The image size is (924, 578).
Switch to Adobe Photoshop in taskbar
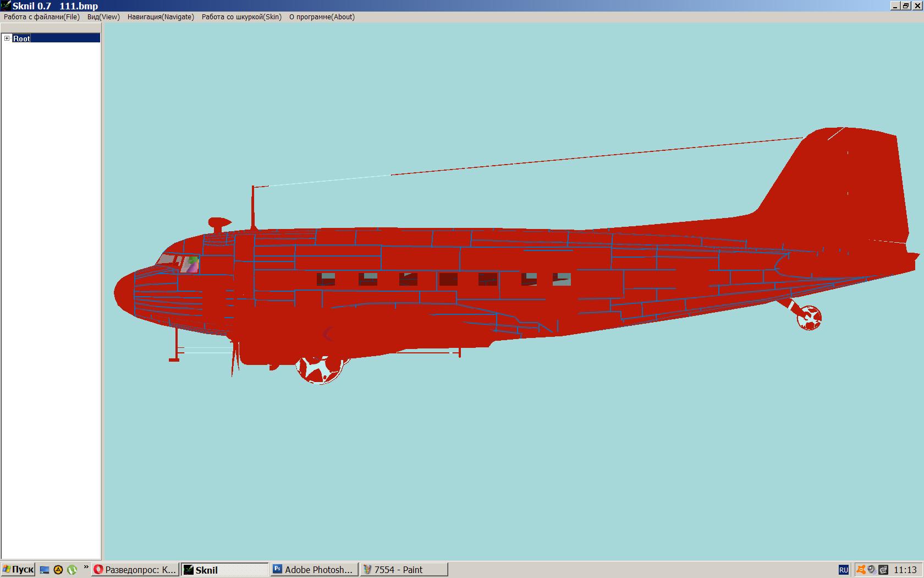(x=313, y=570)
